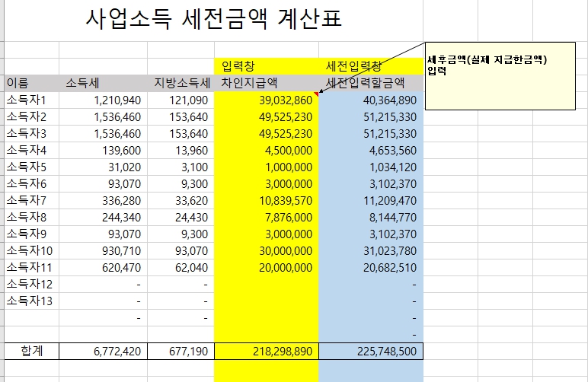
Task: Select the '지방소득세' column header cell
Action: pyautogui.click(x=181, y=83)
